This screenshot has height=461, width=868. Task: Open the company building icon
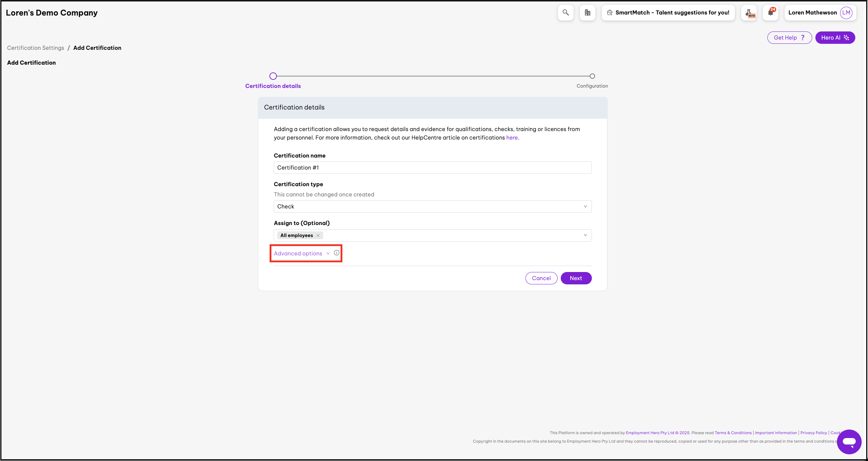[587, 13]
